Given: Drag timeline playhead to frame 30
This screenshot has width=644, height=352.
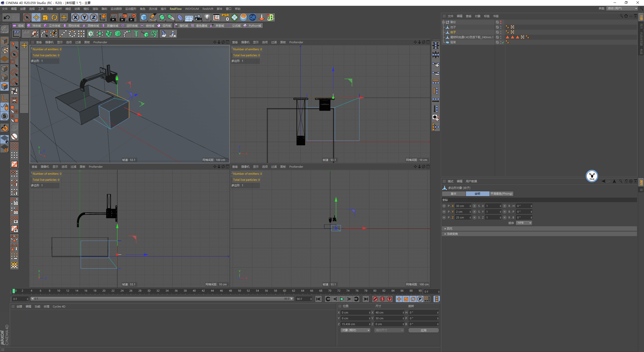Looking at the screenshot, I should pos(150,290).
